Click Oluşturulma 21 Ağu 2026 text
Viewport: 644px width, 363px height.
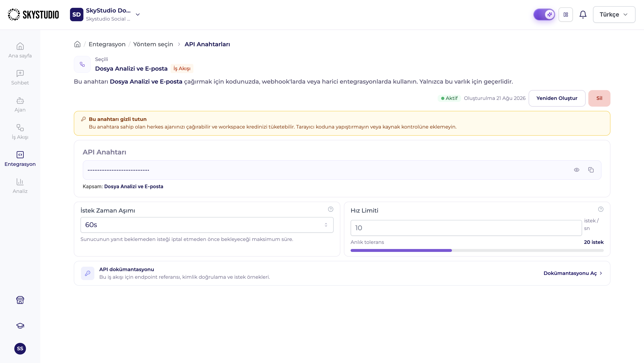[494, 98]
